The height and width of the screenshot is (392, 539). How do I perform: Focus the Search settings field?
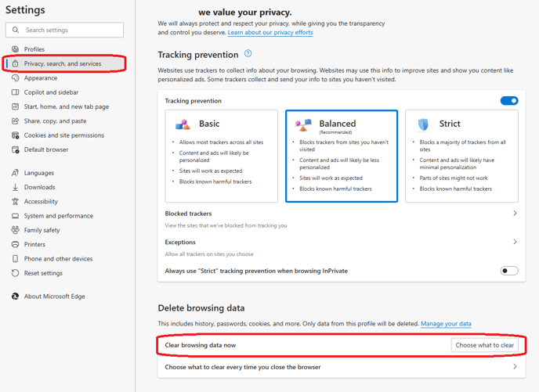(64, 30)
